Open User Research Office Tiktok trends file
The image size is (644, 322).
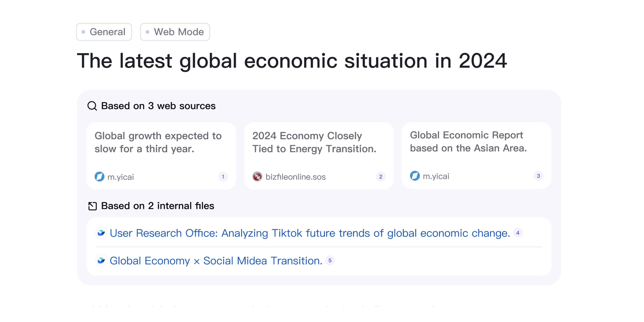click(x=310, y=233)
